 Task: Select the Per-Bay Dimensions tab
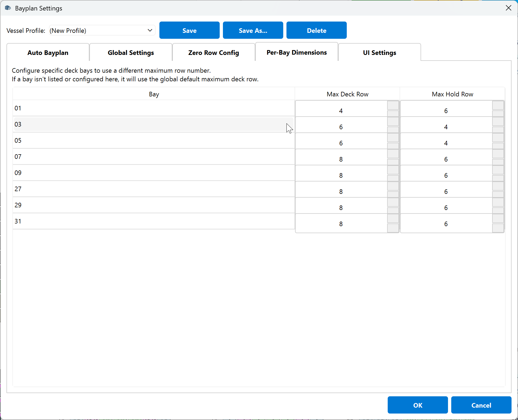[297, 52]
